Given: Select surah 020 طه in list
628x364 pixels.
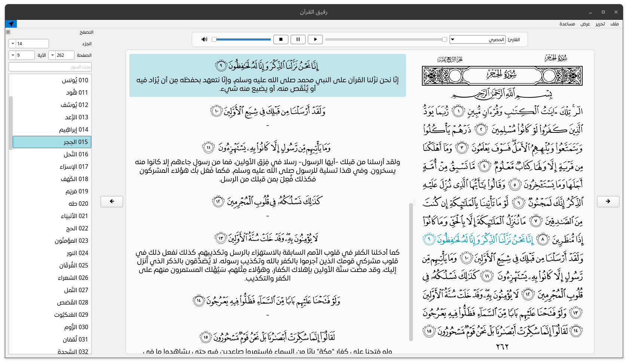Looking at the screenshot, I should 52,204.
